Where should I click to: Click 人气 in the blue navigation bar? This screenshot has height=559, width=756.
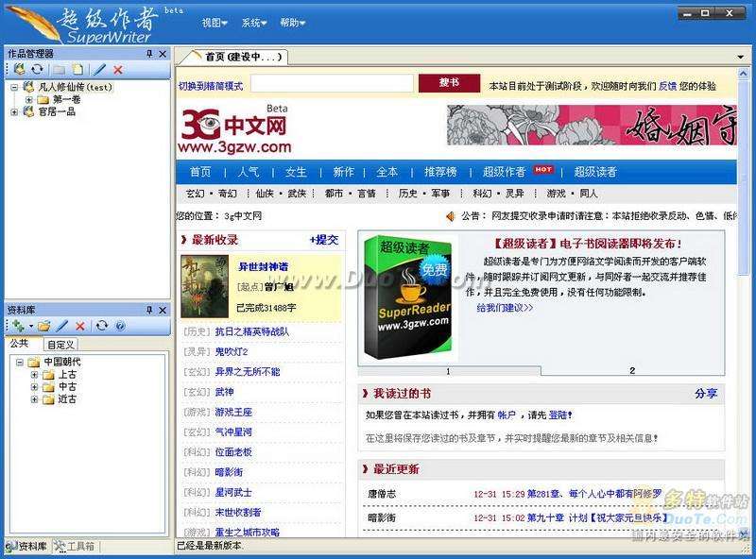(249, 172)
